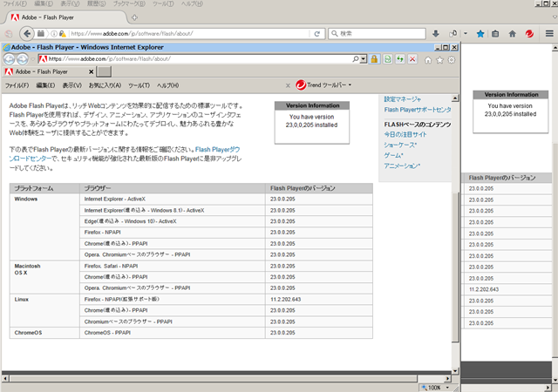The width and height of the screenshot is (558, 392).
Task: Open IE ツール(T) menu
Action: point(139,85)
